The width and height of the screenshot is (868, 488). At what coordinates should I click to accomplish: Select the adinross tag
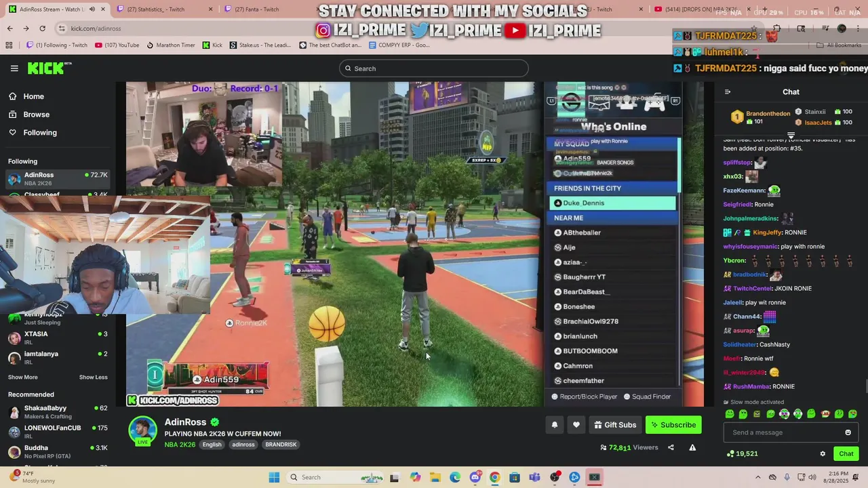[243, 445]
